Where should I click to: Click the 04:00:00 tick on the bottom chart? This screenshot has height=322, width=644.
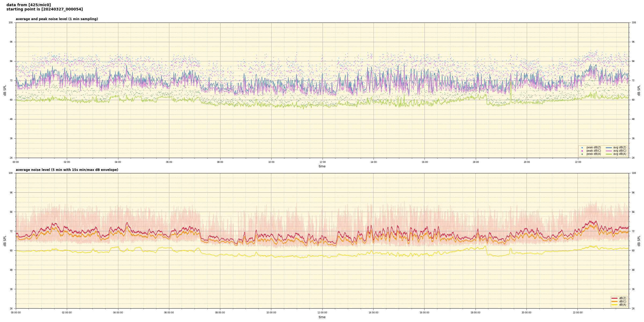[x=118, y=313]
